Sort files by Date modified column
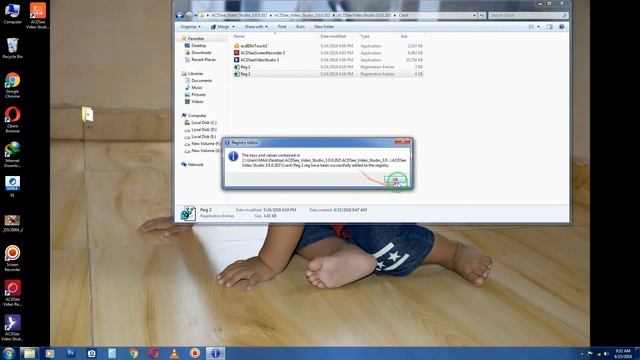 [x=333, y=36]
